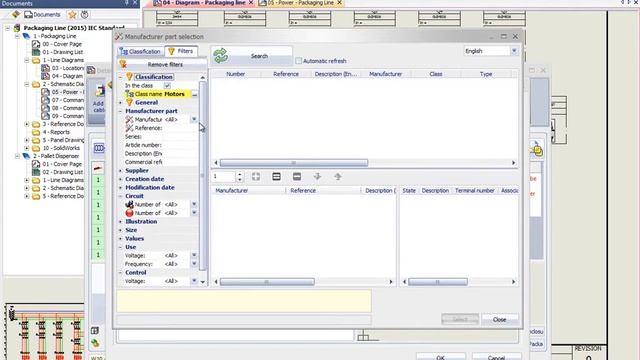The image size is (640, 360).
Task: Switch to the Classification tab
Action: pyautogui.click(x=140, y=51)
